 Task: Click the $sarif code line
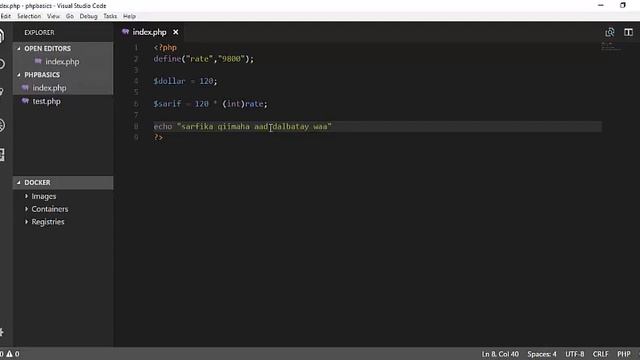[211, 104]
